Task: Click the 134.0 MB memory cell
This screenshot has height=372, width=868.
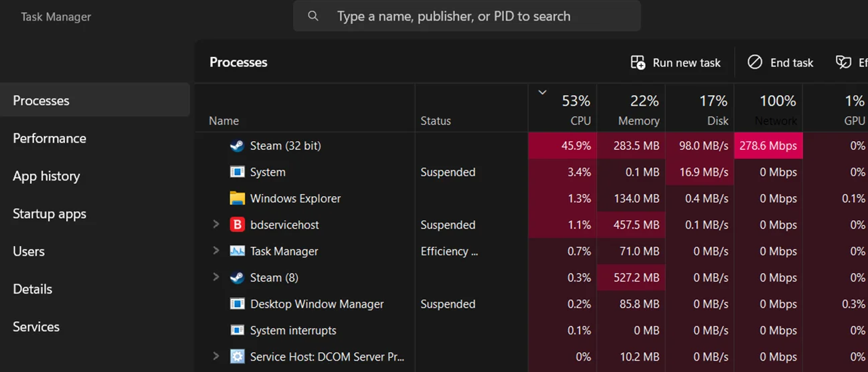Action: point(631,199)
